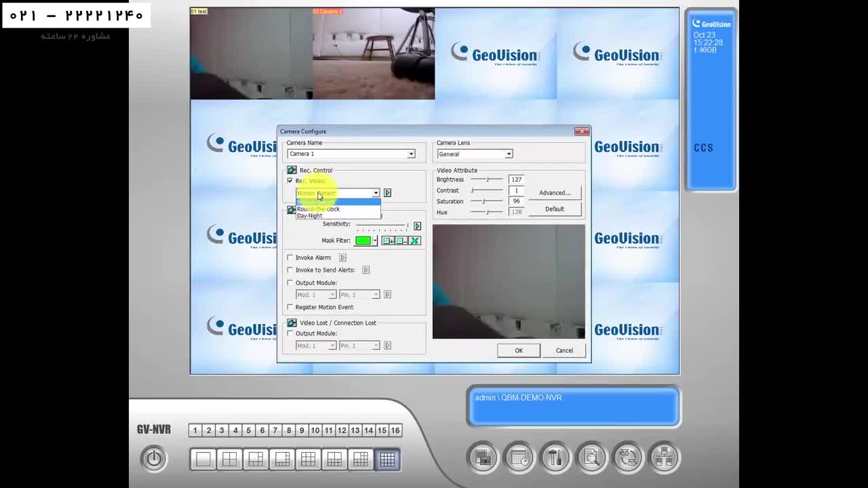Enable Output Module checkbox under motion settings
868x488 pixels.
click(x=290, y=283)
